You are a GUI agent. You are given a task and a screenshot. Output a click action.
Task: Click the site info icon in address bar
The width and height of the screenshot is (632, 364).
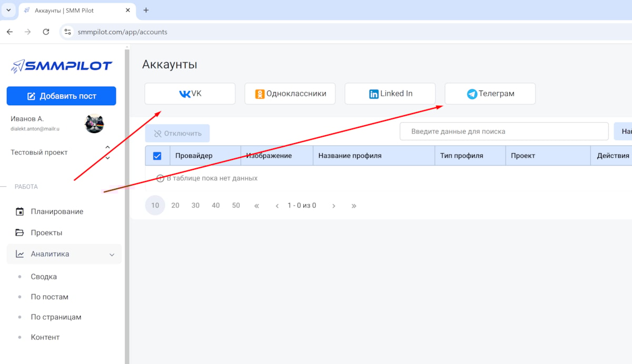67,32
